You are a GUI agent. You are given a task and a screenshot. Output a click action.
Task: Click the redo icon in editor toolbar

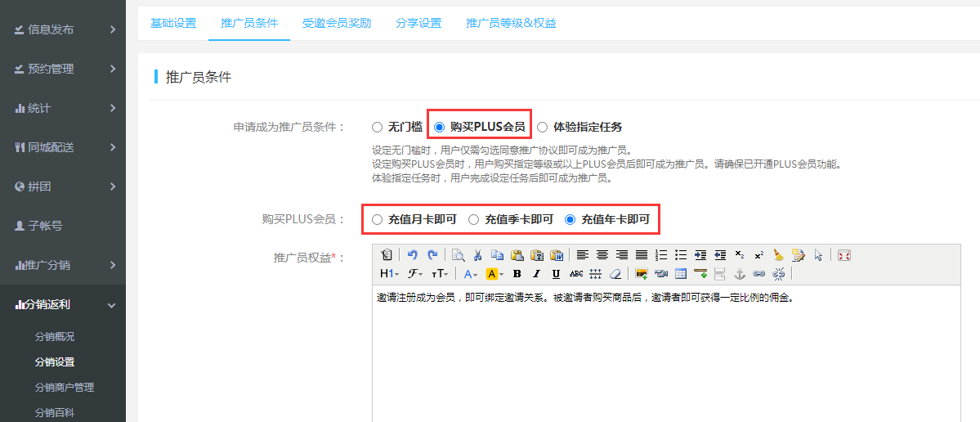(432, 255)
